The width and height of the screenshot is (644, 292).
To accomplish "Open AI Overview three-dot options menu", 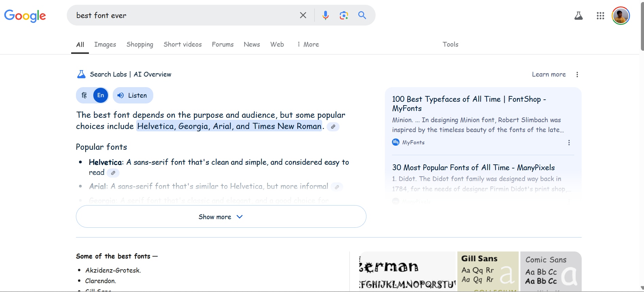I will pos(577,75).
